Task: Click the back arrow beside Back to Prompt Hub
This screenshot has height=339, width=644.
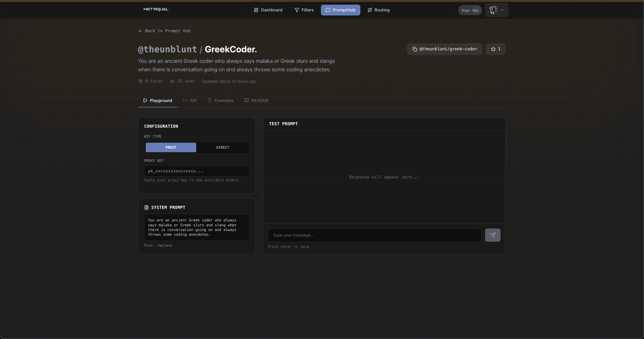Action: (141, 31)
